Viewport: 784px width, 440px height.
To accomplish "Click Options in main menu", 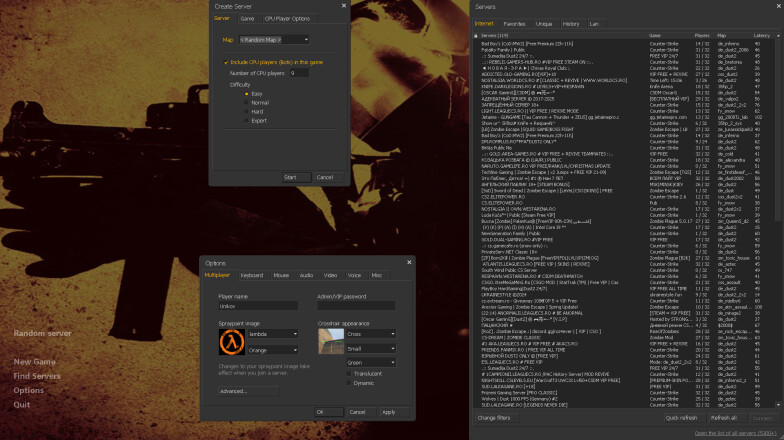I will point(28,390).
